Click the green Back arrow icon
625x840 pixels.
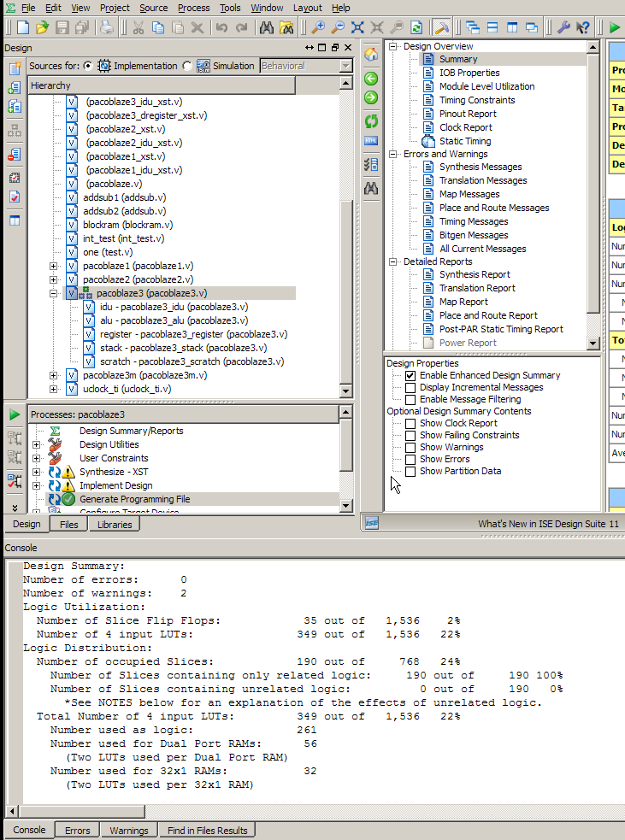(x=371, y=79)
